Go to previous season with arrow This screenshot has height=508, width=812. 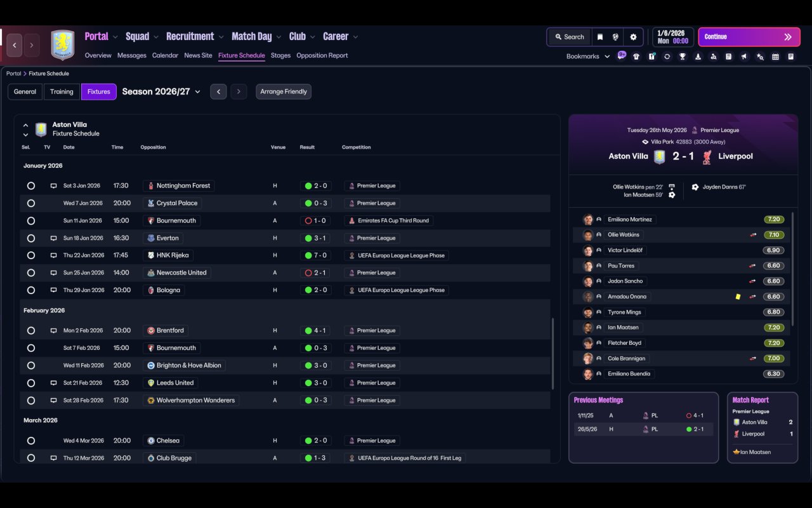pos(218,91)
